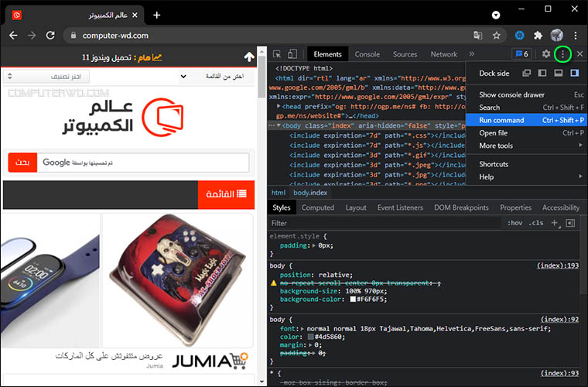Screen dimensions: 588x387
Task: Click the new style rule plus icon
Action: pos(554,223)
